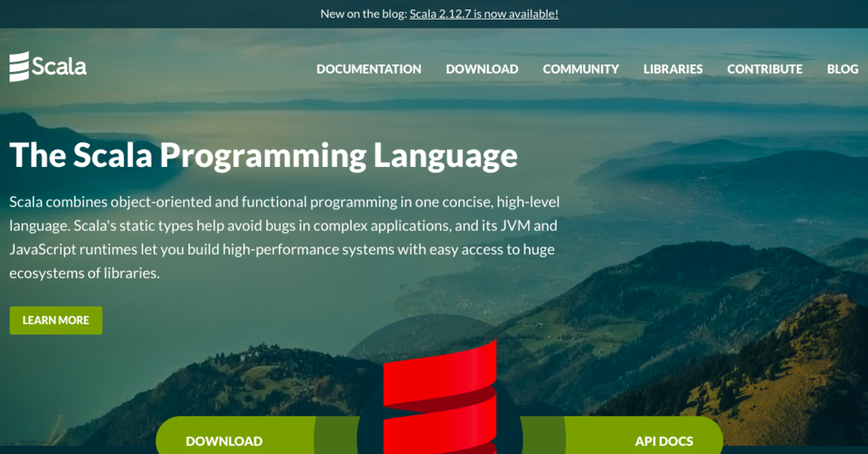This screenshot has height=454, width=868.
Task: Click the large red Scala spiral logo
Action: click(x=440, y=397)
